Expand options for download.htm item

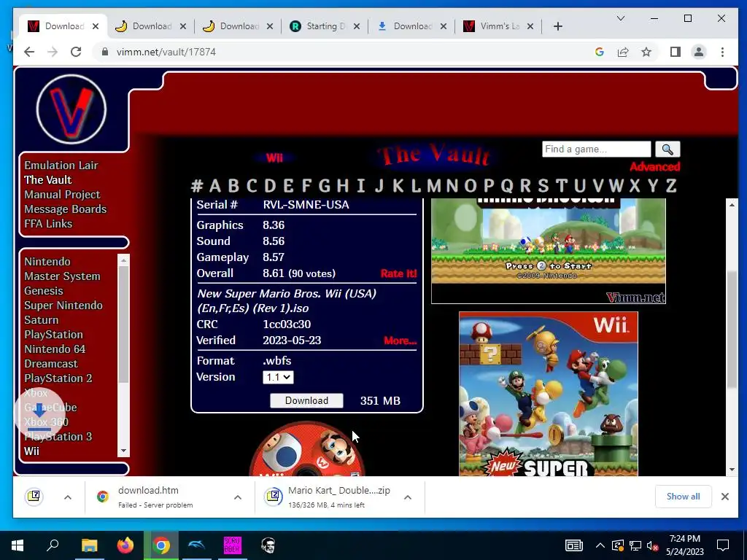237,497
